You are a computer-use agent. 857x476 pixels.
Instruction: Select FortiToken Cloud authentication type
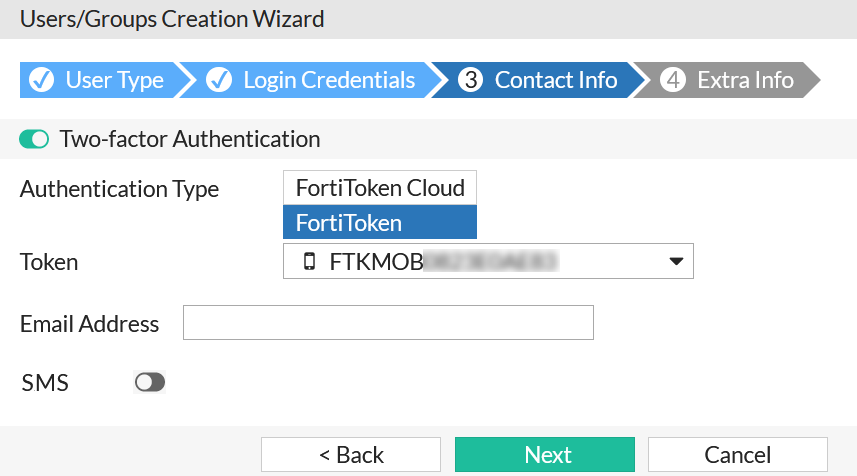click(x=380, y=188)
